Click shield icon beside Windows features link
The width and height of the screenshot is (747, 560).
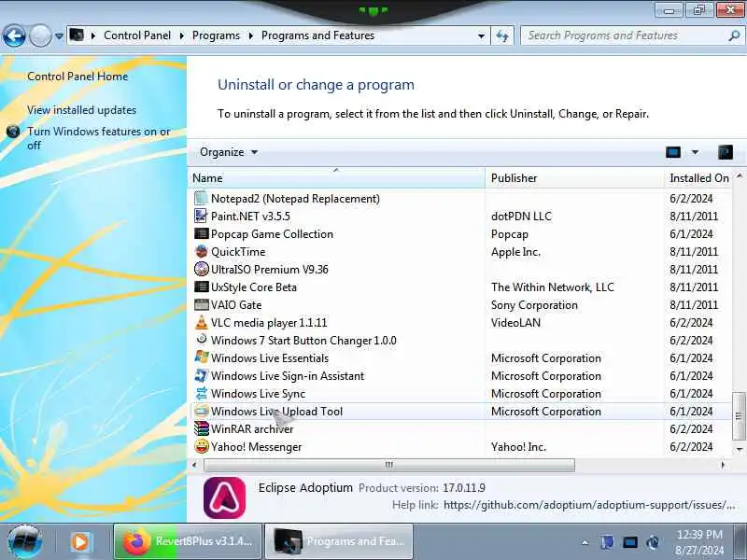(x=13, y=131)
